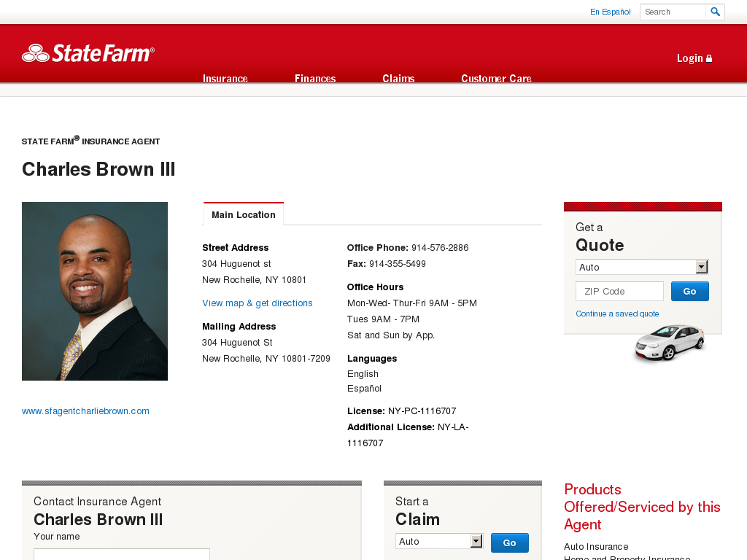The height and width of the screenshot is (560, 747).
Task: Click the Login link
Action: 694,58
